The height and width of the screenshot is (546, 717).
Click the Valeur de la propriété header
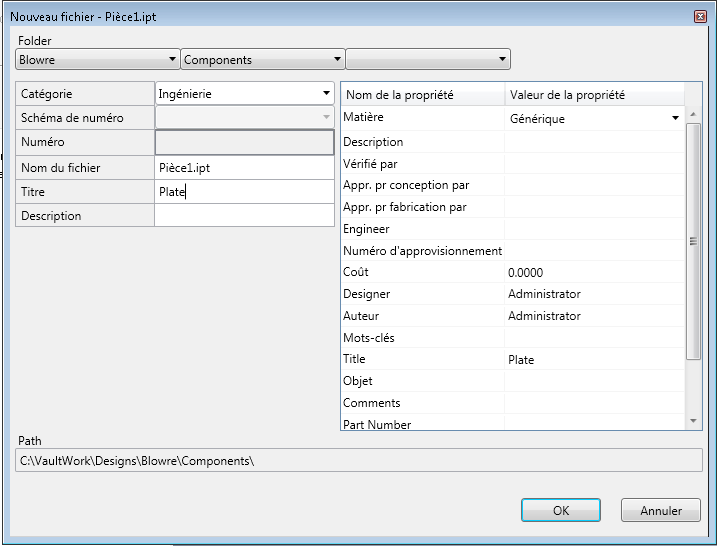(x=594, y=95)
